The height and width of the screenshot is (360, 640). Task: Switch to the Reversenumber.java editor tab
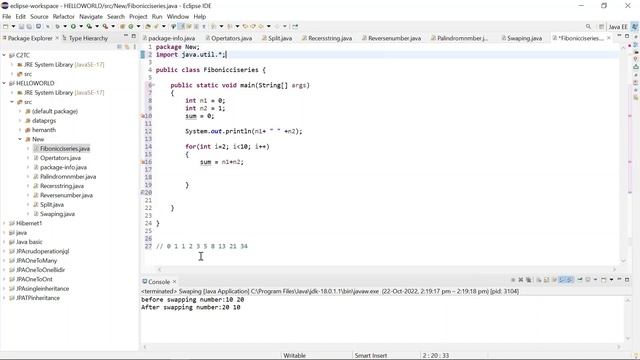tap(391, 38)
